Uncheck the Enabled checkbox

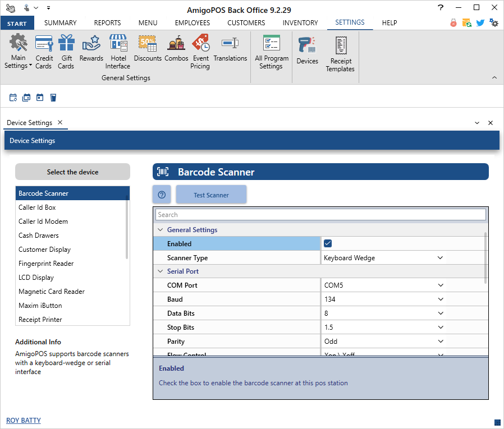click(x=328, y=243)
